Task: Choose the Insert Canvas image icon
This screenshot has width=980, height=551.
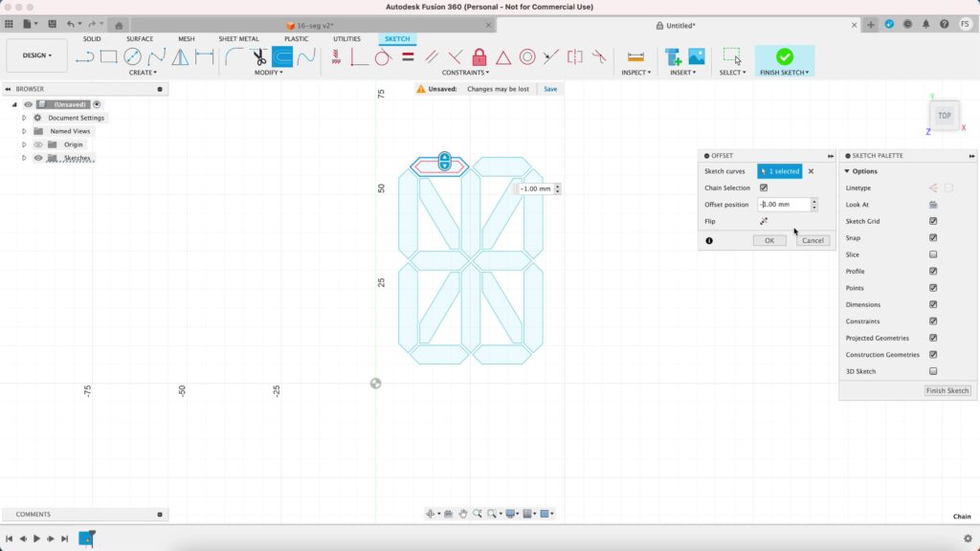Action: (696, 57)
